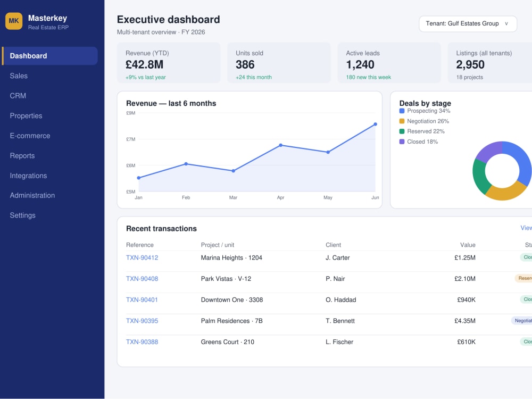Open transaction TXN-90395

pyautogui.click(x=142, y=321)
